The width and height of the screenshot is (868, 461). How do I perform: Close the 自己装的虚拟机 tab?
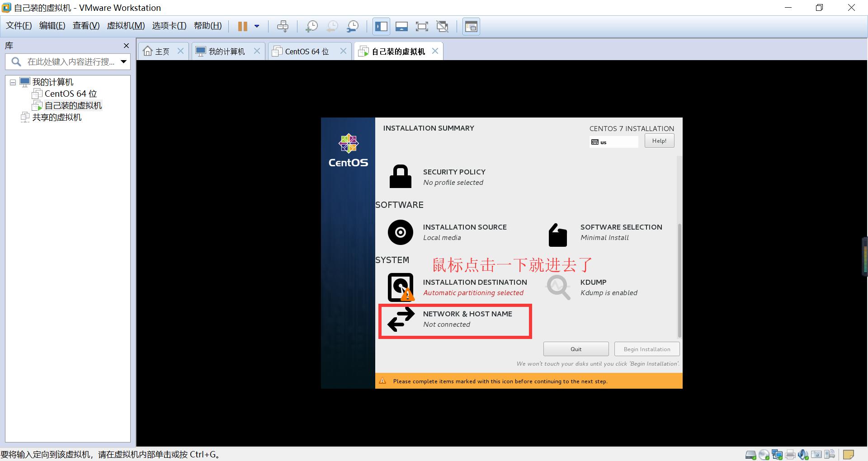(x=435, y=51)
